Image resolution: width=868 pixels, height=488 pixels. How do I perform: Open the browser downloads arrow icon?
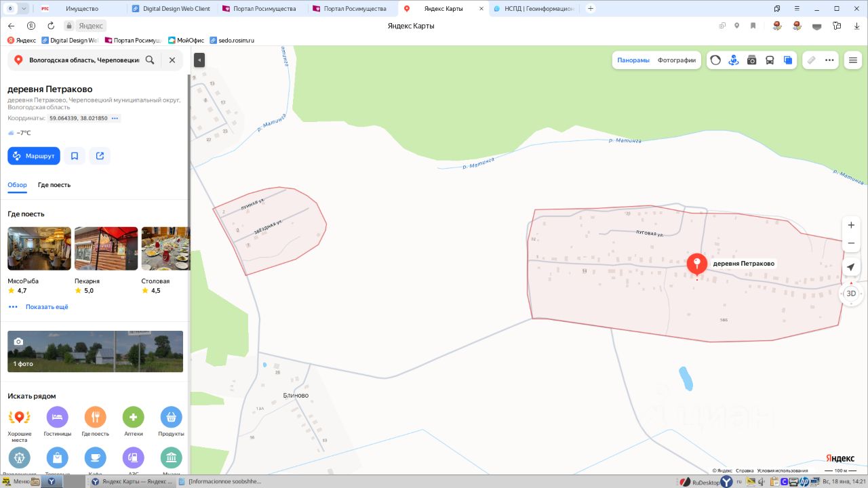856,26
